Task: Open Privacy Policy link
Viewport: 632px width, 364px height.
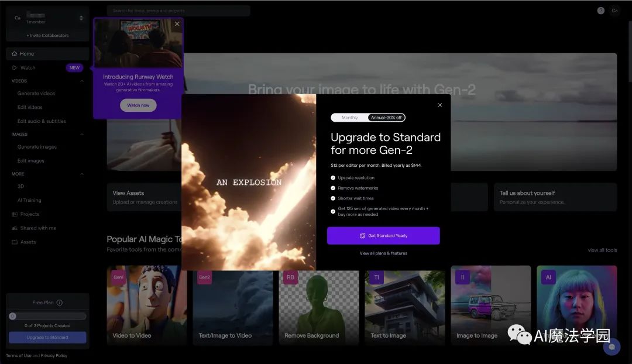Action: coord(54,356)
